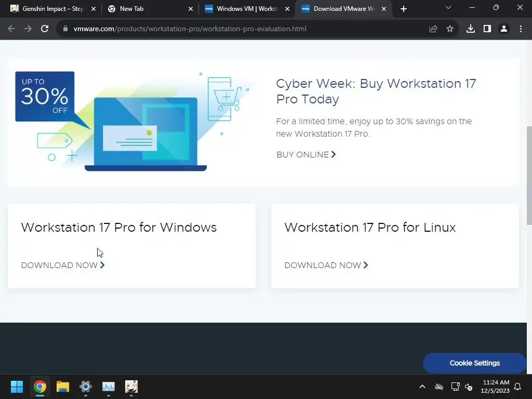Bookmark this page with the star icon
Image resolution: width=532 pixels, height=399 pixels.
[x=450, y=29]
